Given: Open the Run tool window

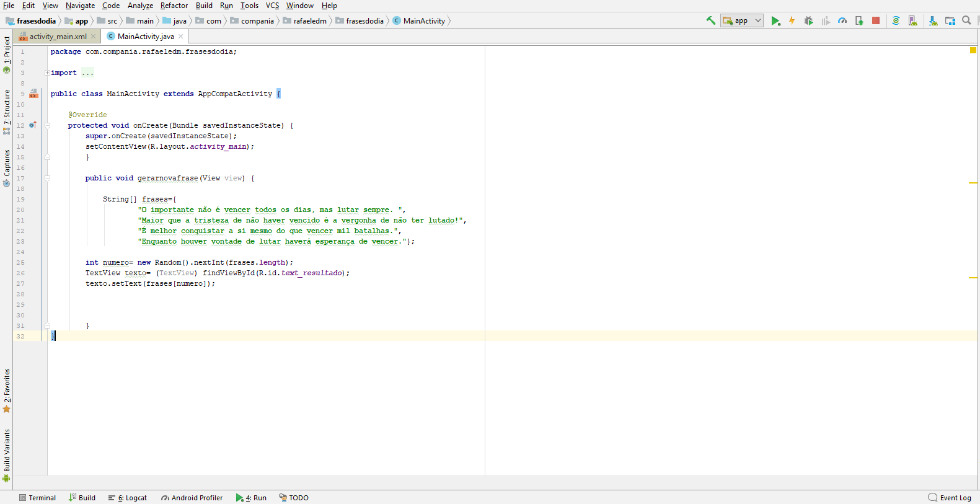Looking at the screenshot, I should [x=251, y=498].
